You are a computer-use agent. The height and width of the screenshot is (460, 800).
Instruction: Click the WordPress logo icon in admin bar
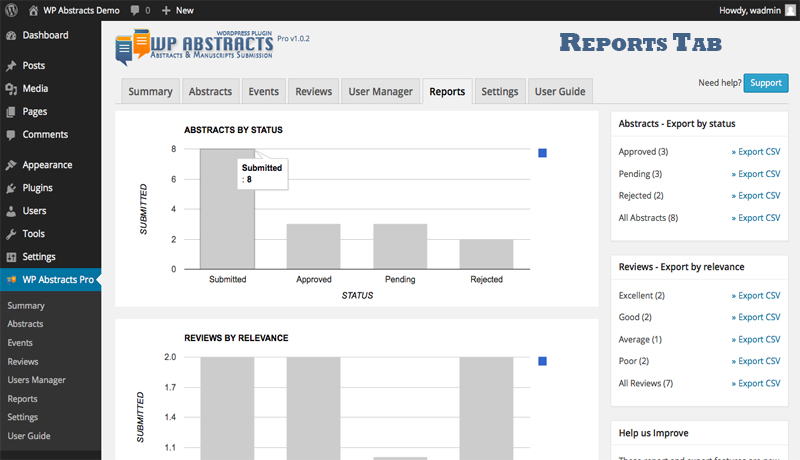(11, 10)
